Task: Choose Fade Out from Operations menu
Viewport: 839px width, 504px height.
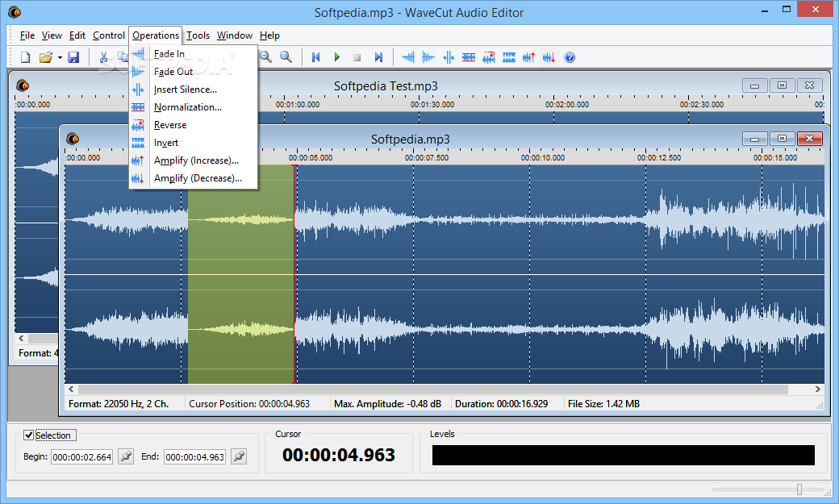Action: (x=193, y=72)
